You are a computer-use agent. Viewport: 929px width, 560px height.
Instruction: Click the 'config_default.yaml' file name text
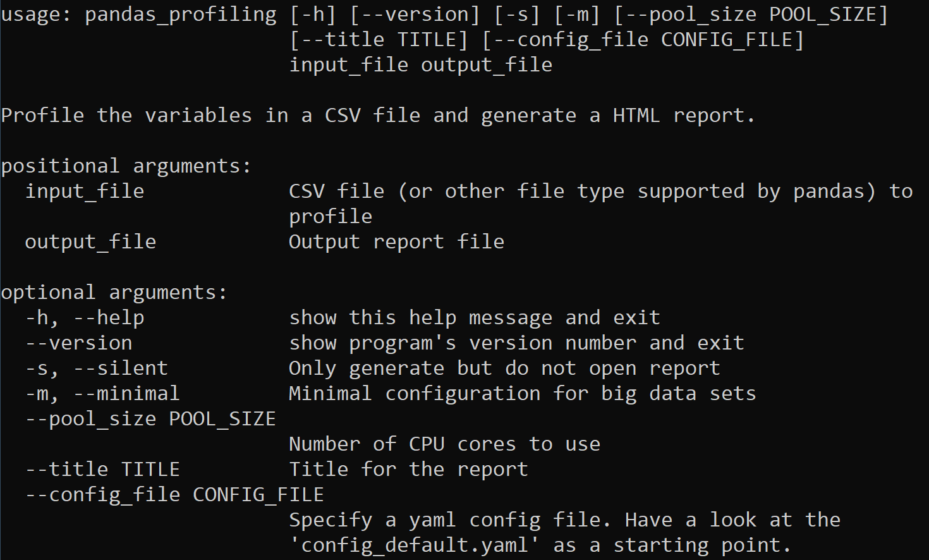click(x=415, y=545)
